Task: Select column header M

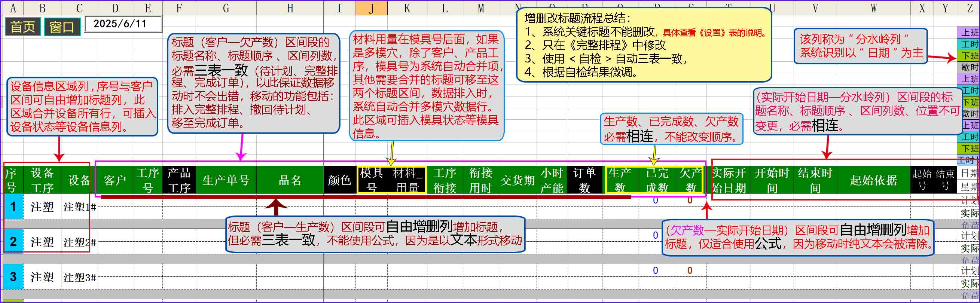Action: pyautogui.click(x=481, y=8)
